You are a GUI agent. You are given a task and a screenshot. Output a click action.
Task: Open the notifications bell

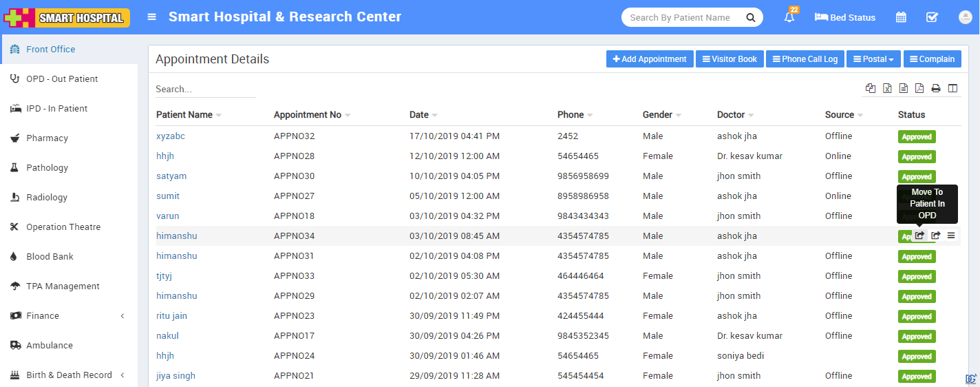tap(789, 17)
